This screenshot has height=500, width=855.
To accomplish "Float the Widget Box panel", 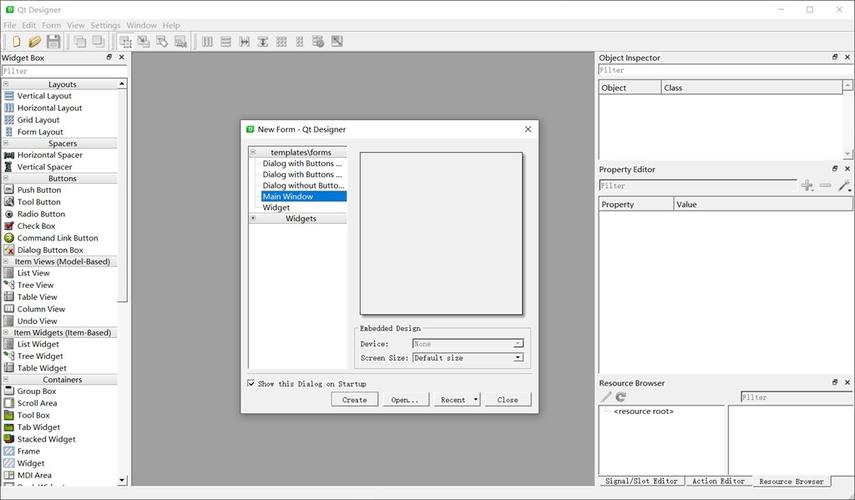I will click(x=109, y=57).
